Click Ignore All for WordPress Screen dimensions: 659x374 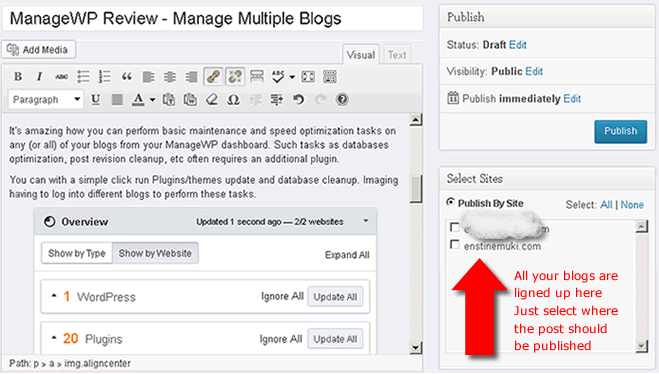282,296
